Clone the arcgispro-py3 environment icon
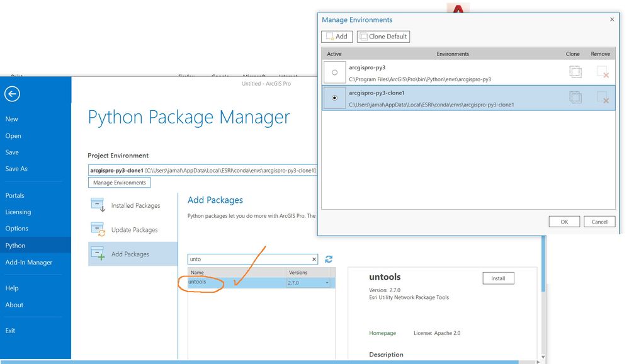Screen dimensions: 629x364 [x=575, y=72]
